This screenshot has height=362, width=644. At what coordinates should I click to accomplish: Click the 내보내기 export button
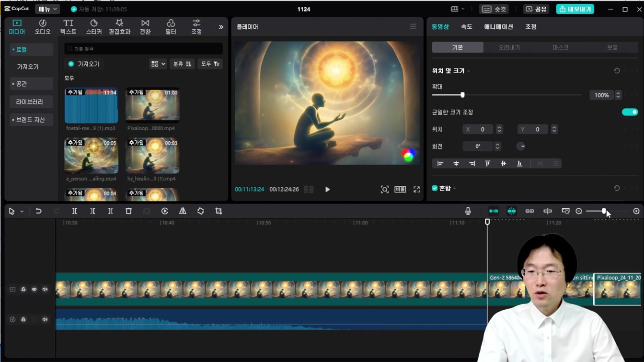click(x=575, y=9)
